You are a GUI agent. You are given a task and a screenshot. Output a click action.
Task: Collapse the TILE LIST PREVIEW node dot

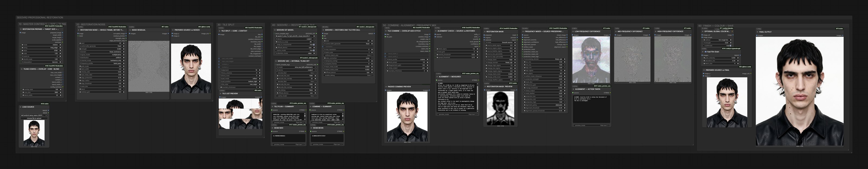point(220,94)
